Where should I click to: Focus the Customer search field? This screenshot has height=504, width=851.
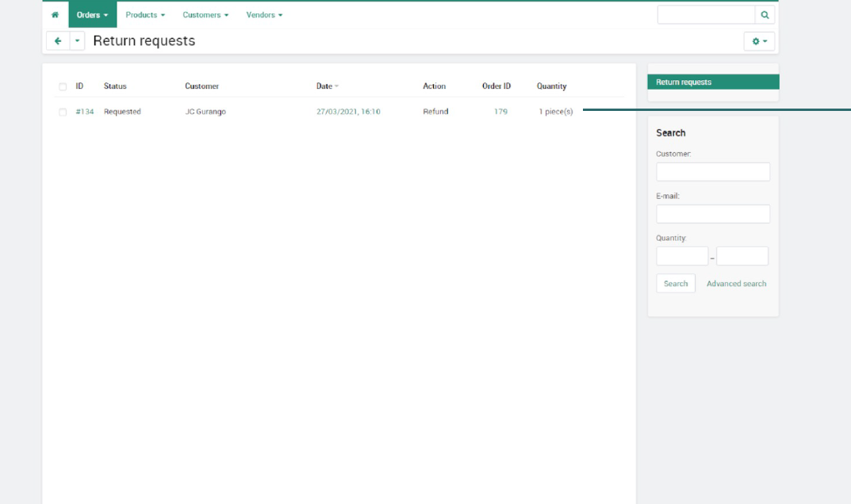(x=713, y=172)
